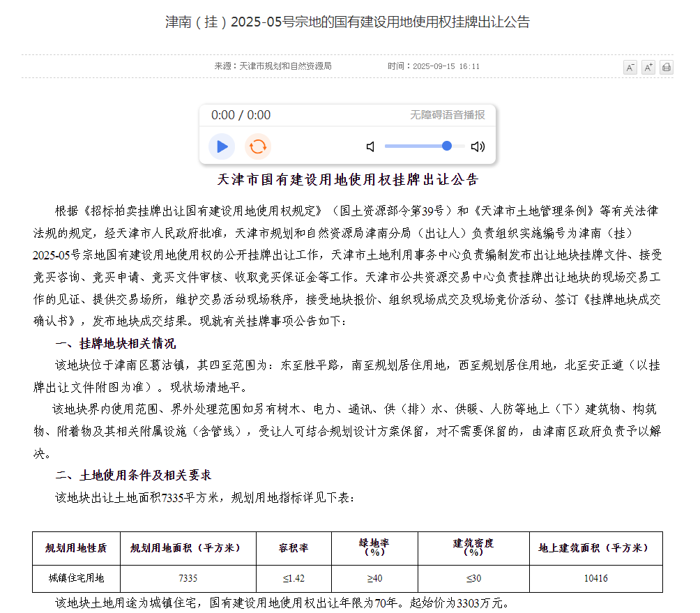The height and width of the screenshot is (613, 700).
Task: Increase font size with A+ button
Action: click(648, 68)
